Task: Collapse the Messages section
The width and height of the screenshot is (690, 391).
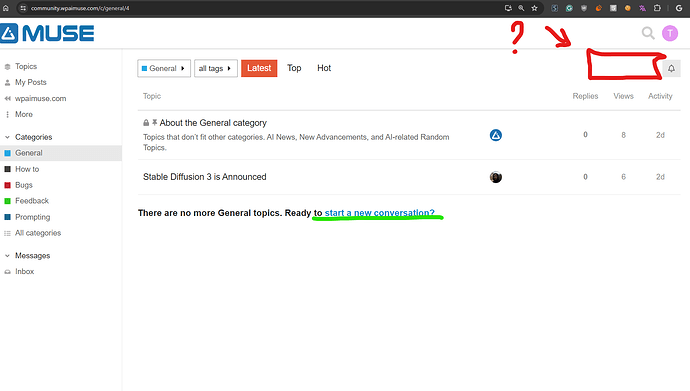Action: (x=33, y=256)
